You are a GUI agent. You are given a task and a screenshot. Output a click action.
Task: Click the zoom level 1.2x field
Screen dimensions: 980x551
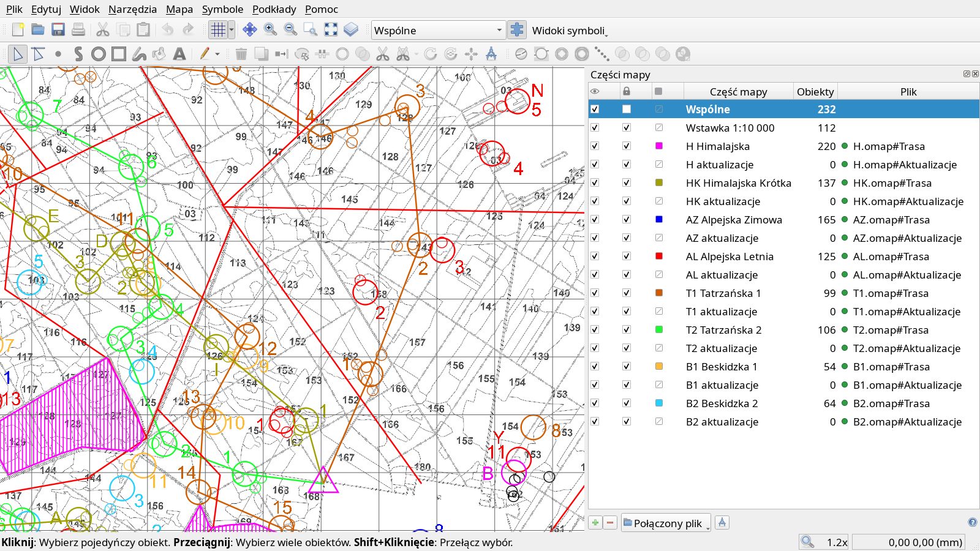click(824, 542)
